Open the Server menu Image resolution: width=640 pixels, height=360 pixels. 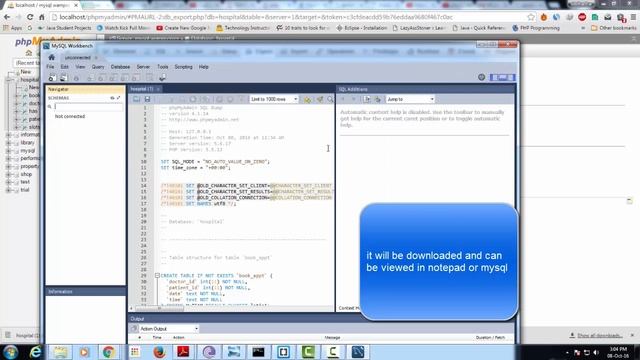[143, 67]
